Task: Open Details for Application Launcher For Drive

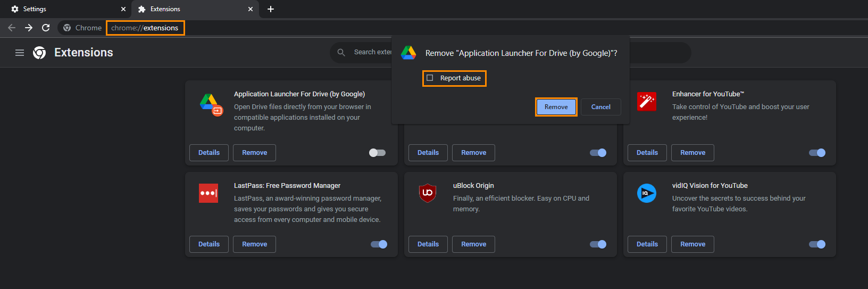Action: tap(209, 153)
